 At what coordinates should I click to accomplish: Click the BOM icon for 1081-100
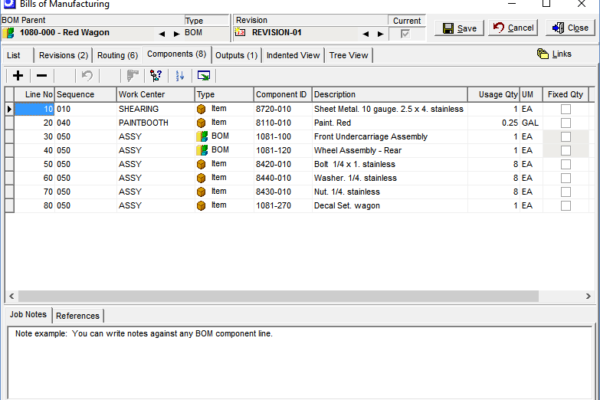(202, 137)
